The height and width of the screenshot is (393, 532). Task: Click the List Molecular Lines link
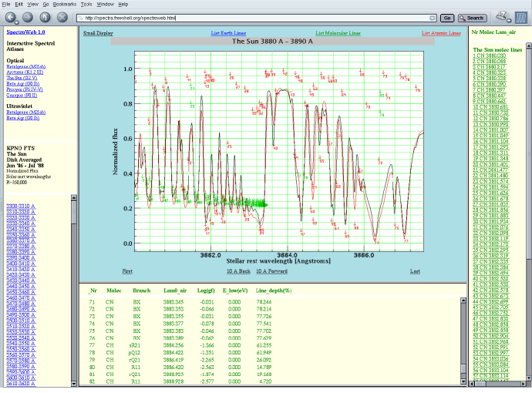(x=338, y=34)
